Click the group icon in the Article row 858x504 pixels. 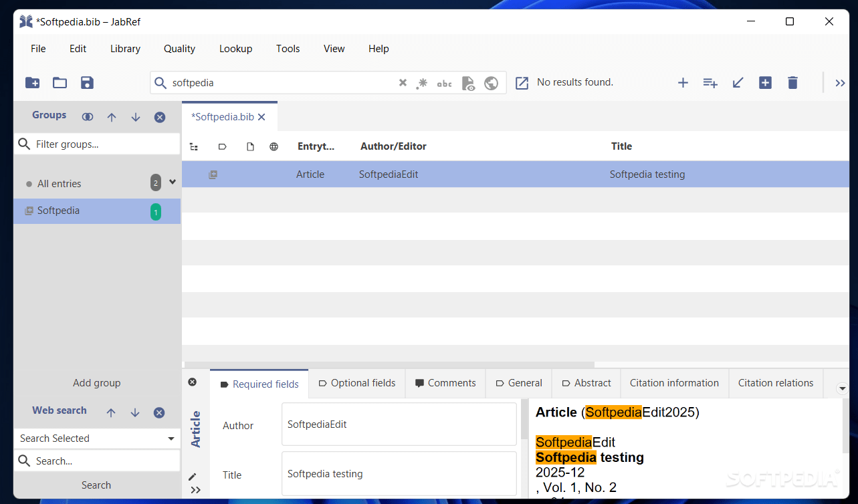(x=213, y=174)
